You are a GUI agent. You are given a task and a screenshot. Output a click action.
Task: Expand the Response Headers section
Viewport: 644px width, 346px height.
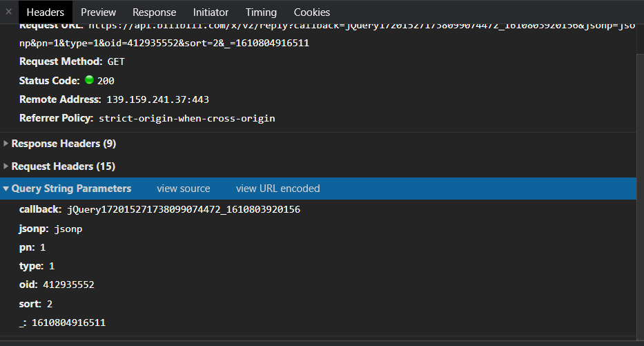[64, 144]
